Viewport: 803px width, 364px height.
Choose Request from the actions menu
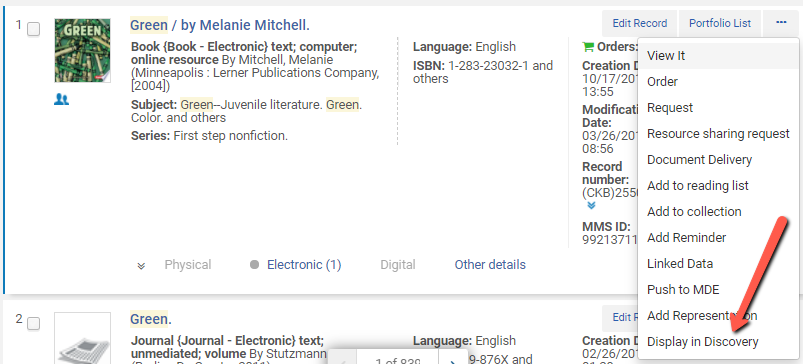click(719, 108)
